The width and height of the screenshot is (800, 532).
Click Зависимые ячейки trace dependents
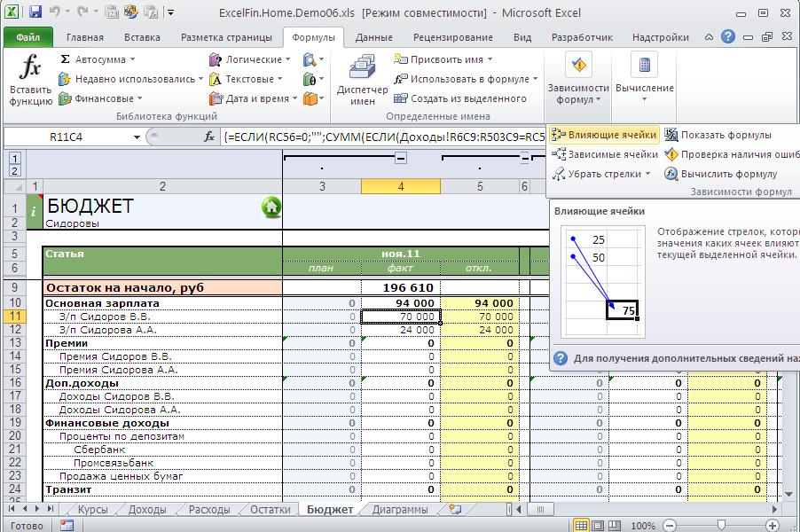pyautogui.click(x=604, y=154)
